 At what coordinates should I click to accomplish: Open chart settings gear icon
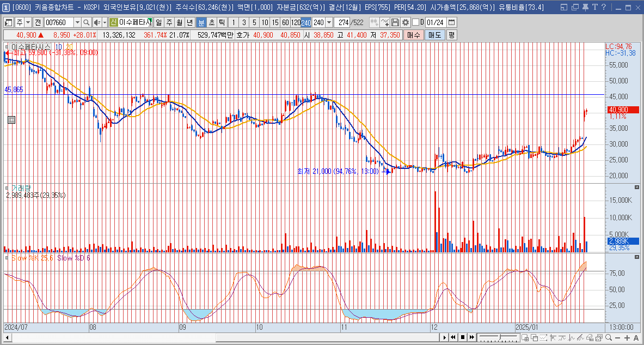(406, 22)
